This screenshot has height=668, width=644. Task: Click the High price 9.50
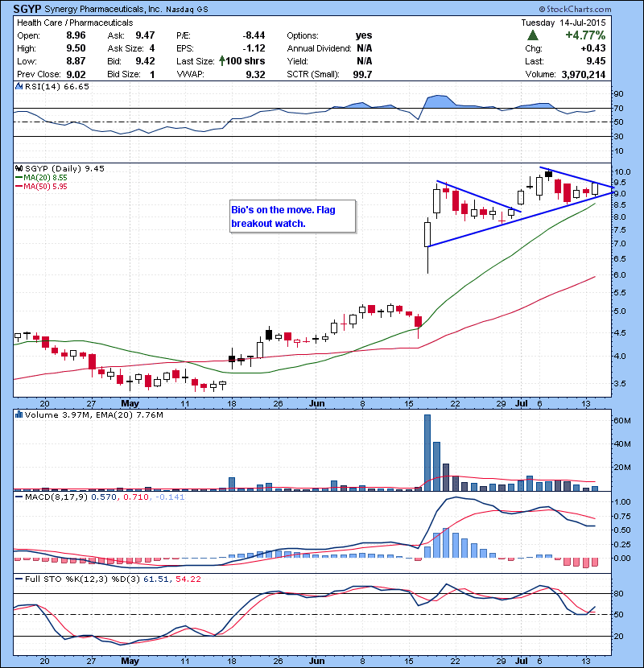click(76, 48)
